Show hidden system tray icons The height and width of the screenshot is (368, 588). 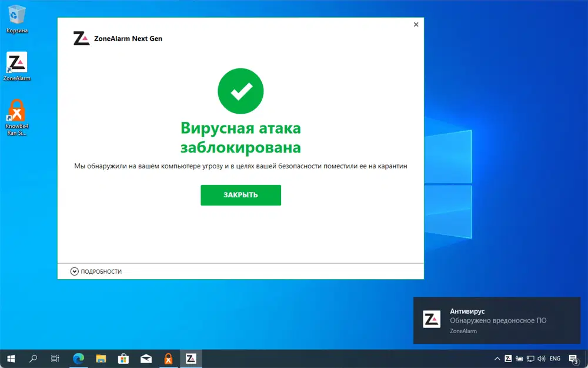497,359
